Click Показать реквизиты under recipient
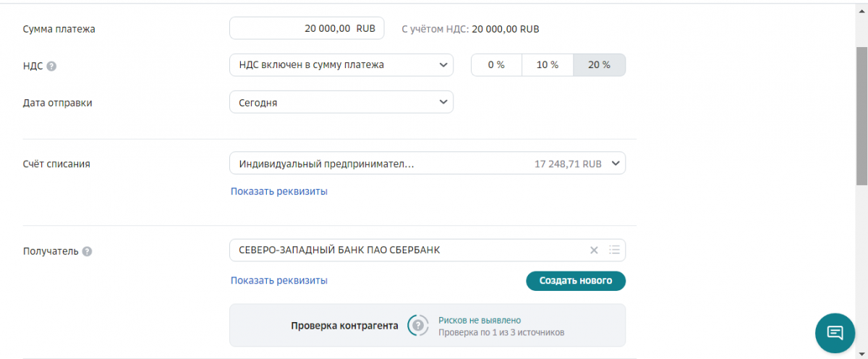Viewport: 868px width, 359px height. [279, 280]
